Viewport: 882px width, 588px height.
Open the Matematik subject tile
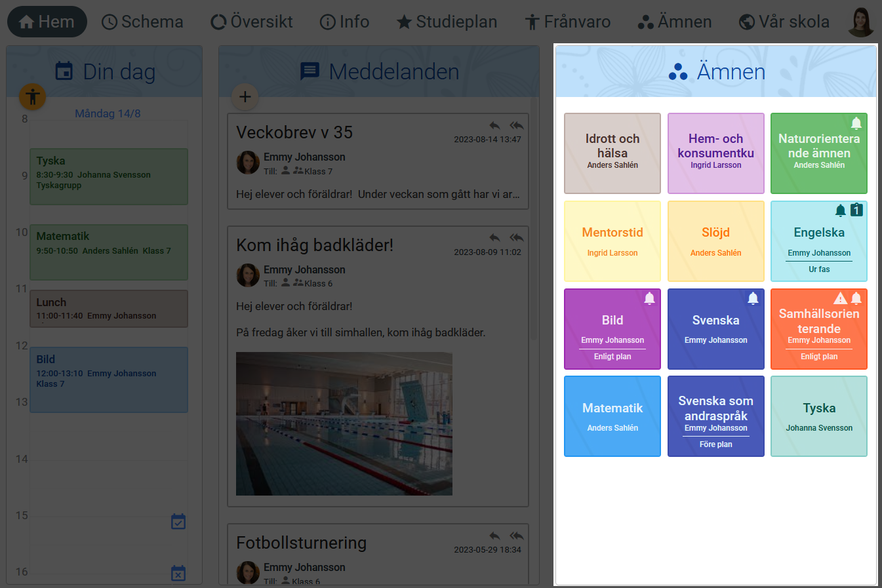[x=612, y=416]
